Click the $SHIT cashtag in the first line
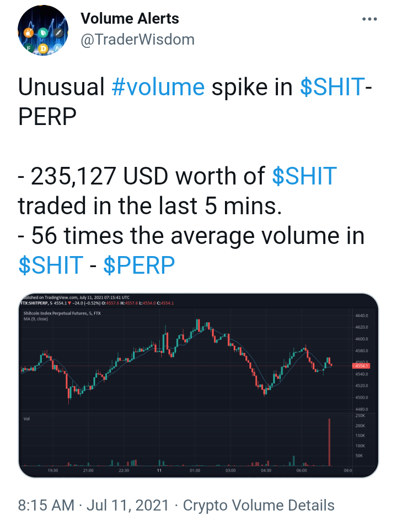This screenshot has width=397, height=532. pyautogui.click(x=332, y=87)
